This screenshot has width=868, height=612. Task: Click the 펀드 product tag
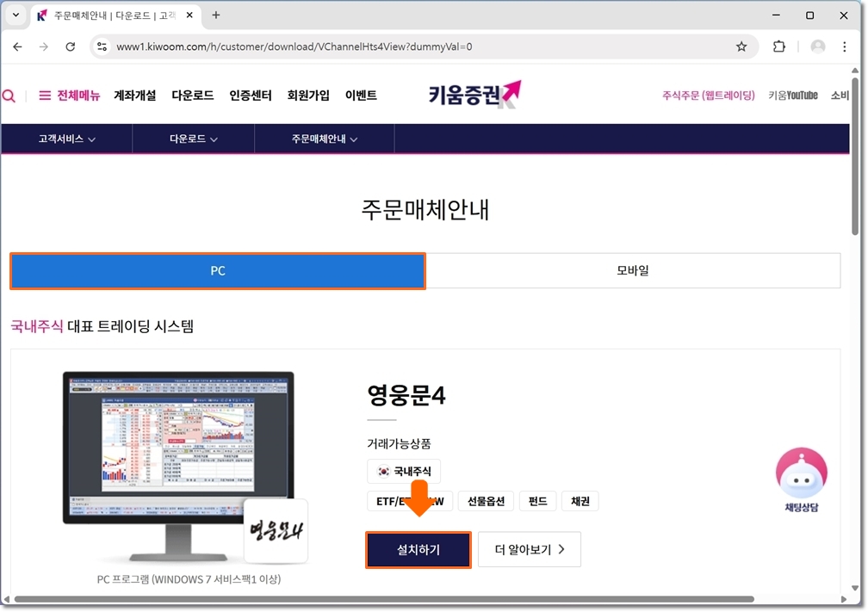click(537, 501)
